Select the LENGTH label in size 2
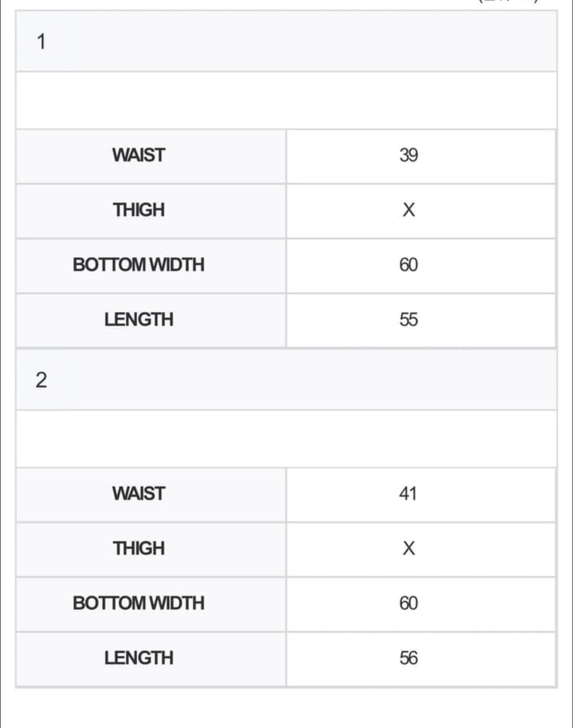The height and width of the screenshot is (728, 573). click(139, 658)
